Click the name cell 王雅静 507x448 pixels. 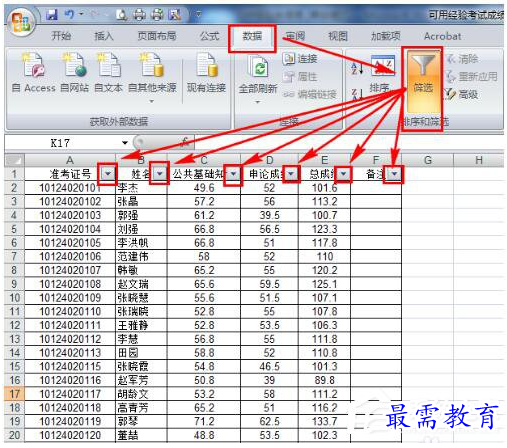(141, 325)
